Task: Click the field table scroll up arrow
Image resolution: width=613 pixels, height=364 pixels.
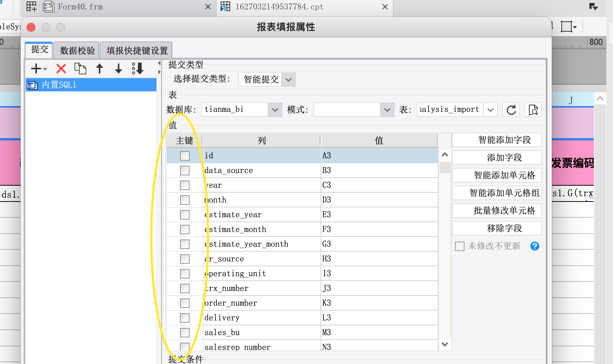Action: click(x=445, y=155)
